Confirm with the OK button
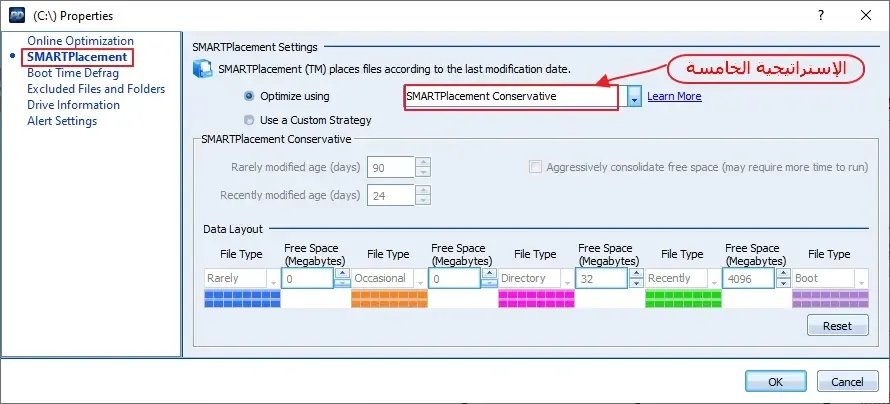This screenshot has width=890, height=404. pos(775,382)
